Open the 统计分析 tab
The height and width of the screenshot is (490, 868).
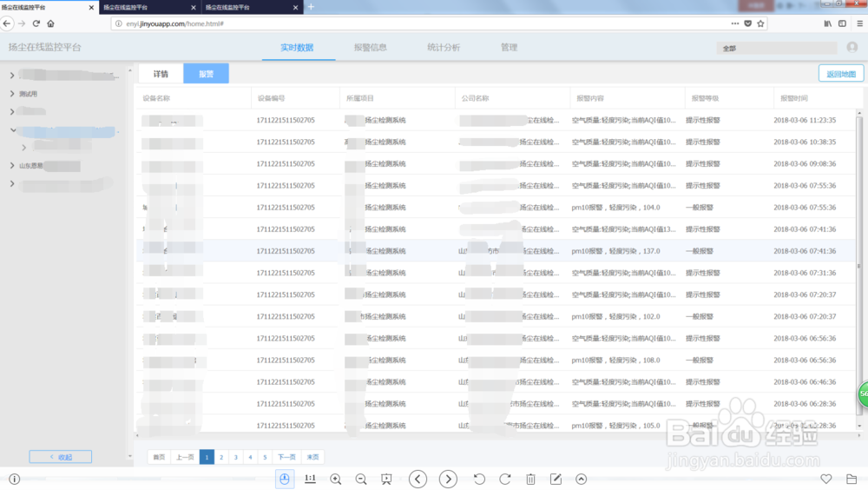(x=444, y=47)
